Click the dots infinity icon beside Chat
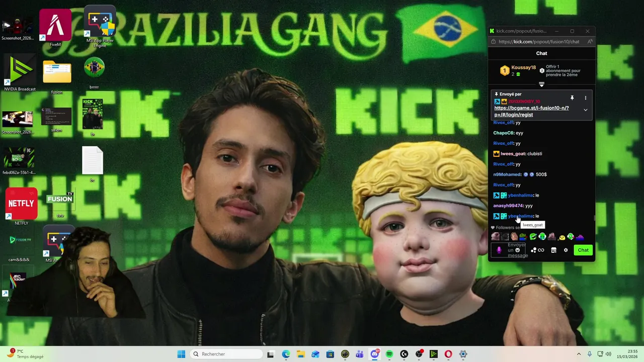This screenshot has height=362, width=644. pos(537,250)
